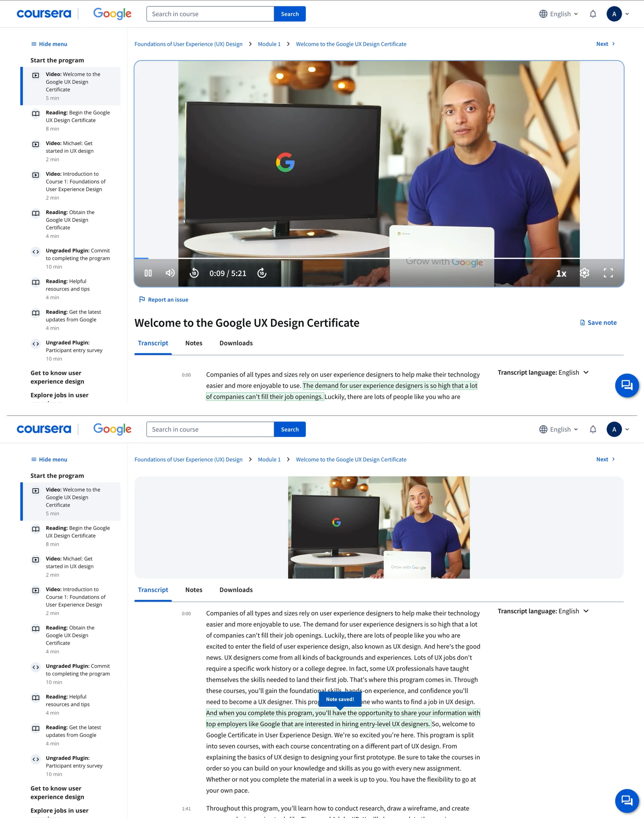
Task: Click blue Search button in lower screenshot
Action: click(x=290, y=429)
